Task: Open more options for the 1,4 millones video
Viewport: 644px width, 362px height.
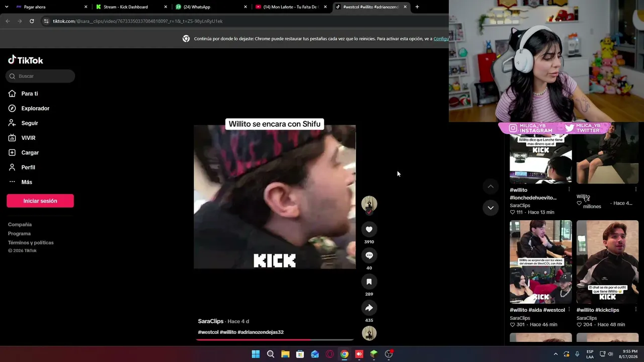Action: (x=636, y=190)
